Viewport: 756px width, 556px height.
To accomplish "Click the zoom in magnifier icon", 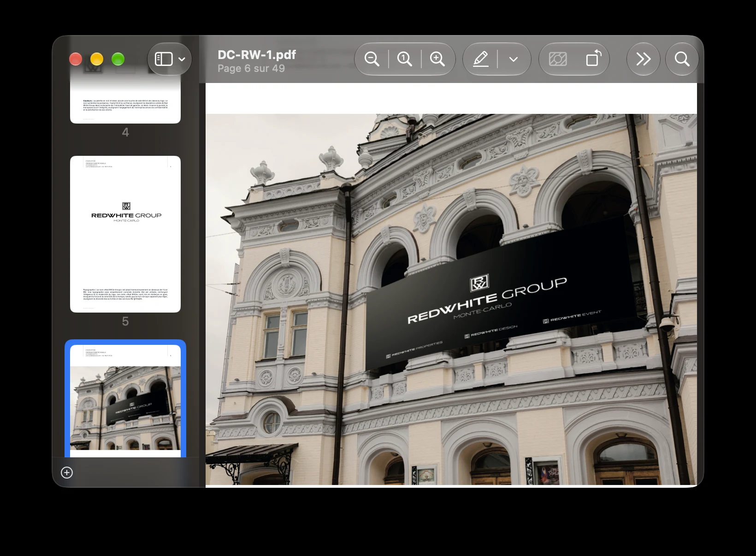I will point(437,59).
